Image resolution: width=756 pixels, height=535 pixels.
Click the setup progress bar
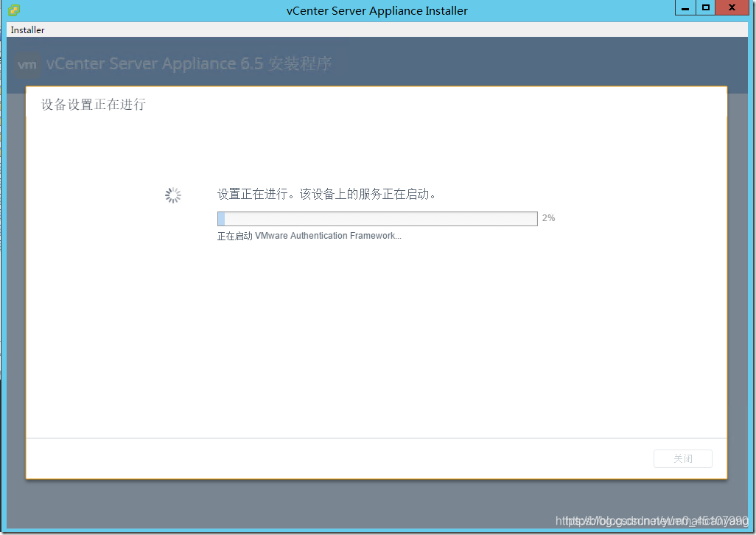(377, 218)
